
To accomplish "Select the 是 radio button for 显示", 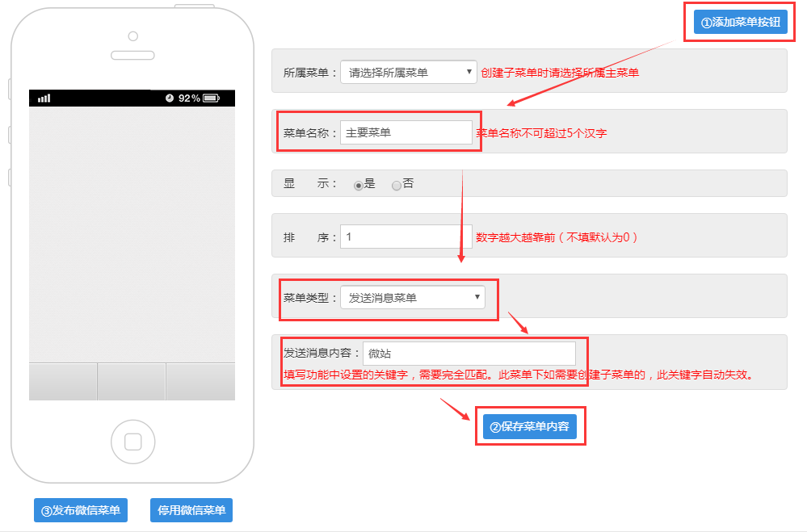I will pos(359,185).
